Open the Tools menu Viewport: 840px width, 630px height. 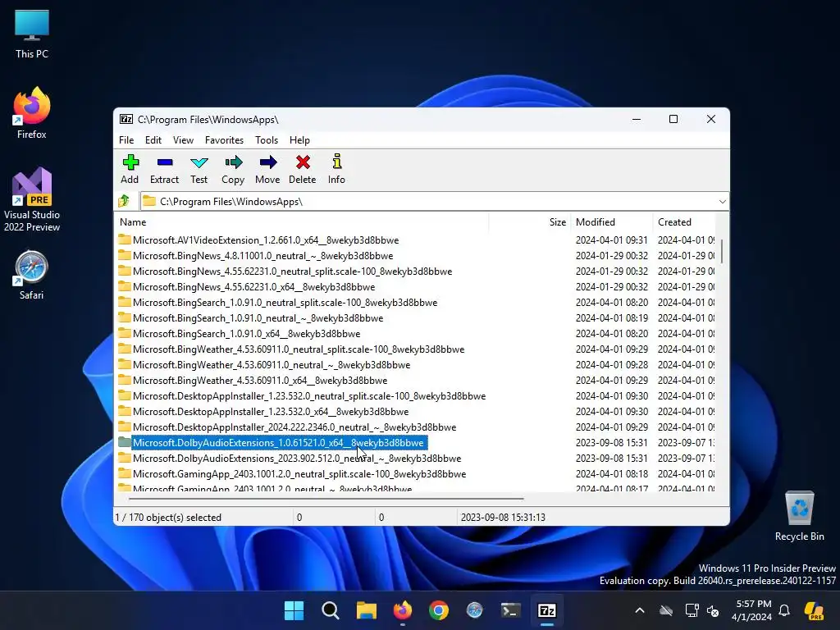pyautogui.click(x=267, y=139)
